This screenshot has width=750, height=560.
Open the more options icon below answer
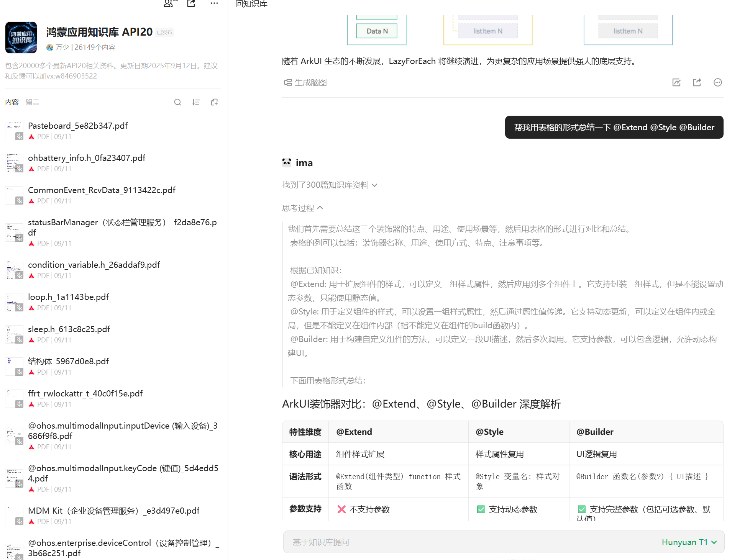(x=718, y=82)
